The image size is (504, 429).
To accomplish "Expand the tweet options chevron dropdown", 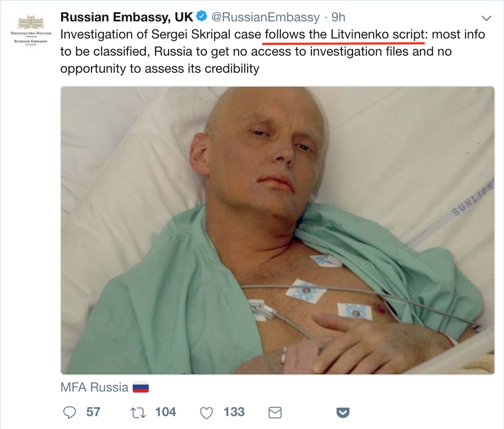I will tap(486, 18).
